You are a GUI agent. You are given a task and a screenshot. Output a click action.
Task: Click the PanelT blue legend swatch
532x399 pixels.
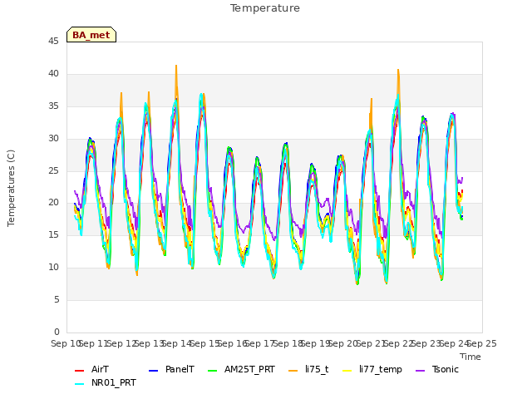click(x=153, y=371)
